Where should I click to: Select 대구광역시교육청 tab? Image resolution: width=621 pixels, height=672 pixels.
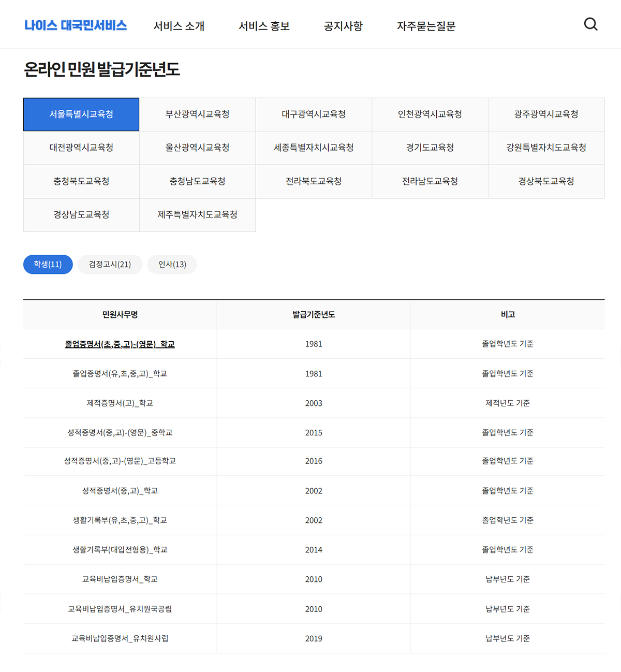[x=314, y=114]
